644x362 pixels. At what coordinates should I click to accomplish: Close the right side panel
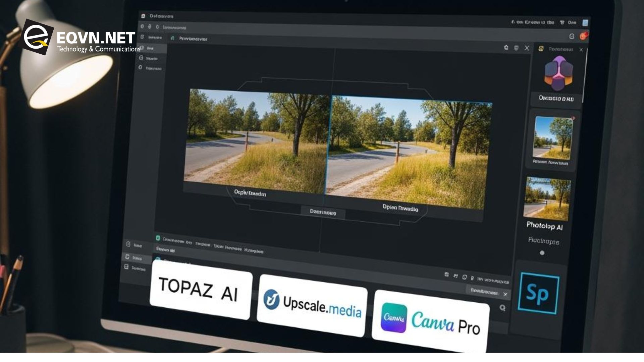[581, 50]
